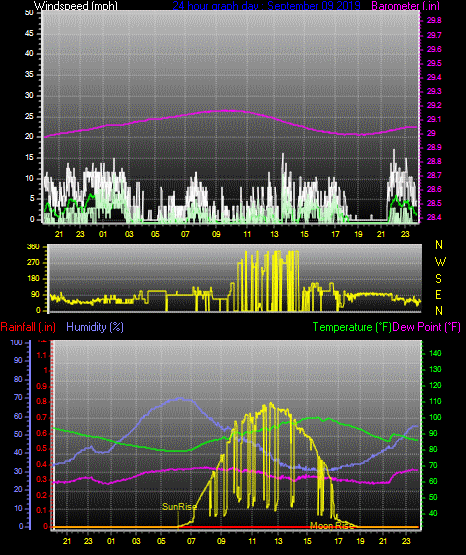Click the "Dew Point (°F)" legend label
The height and width of the screenshot is (555, 466).
pyautogui.click(x=427, y=327)
